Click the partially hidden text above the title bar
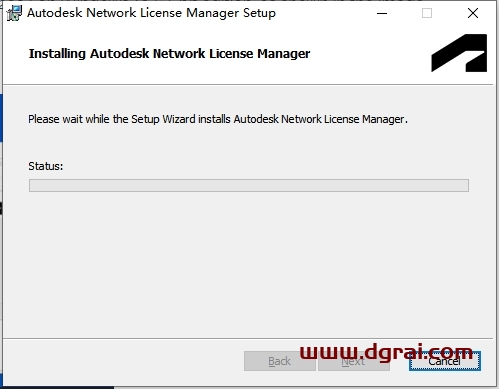The width and height of the screenshot is (499, 389). [x=227, y=1]
